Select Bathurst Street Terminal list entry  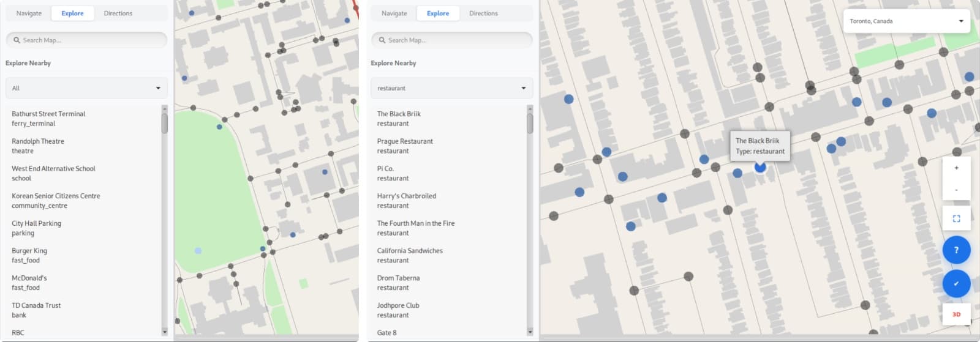click(83, 119)
